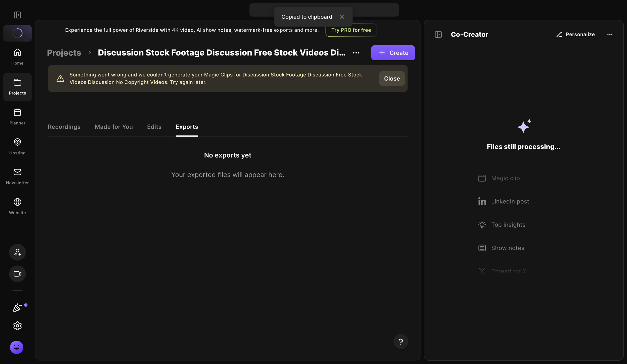Click the Co-Creator panel heading
Screen dimensions: 627x364
[469, 34]
